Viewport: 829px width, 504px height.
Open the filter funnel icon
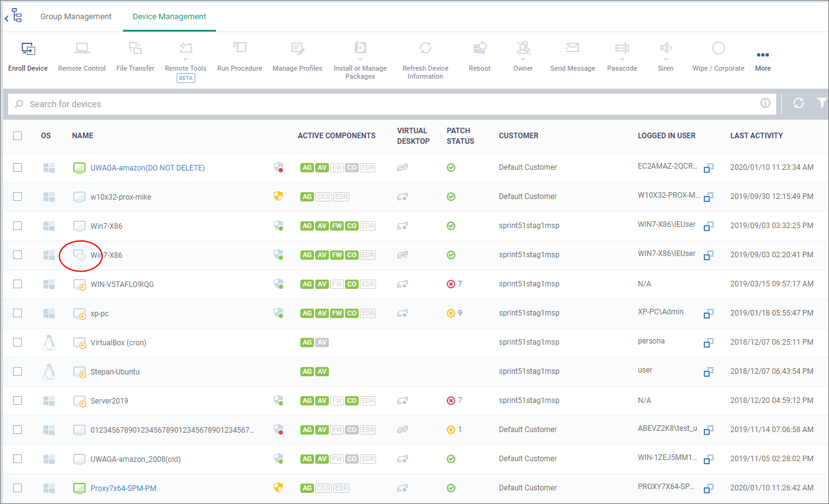tap(822, 104)
